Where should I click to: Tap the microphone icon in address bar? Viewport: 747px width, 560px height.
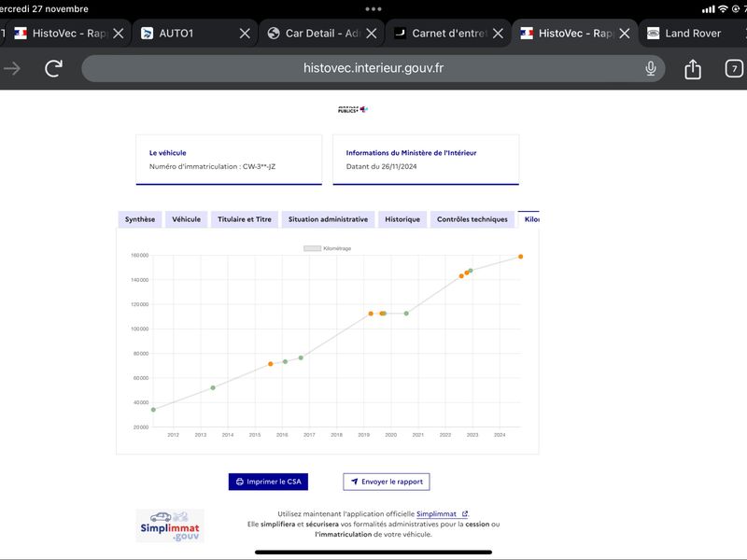[x=650, y=68]
